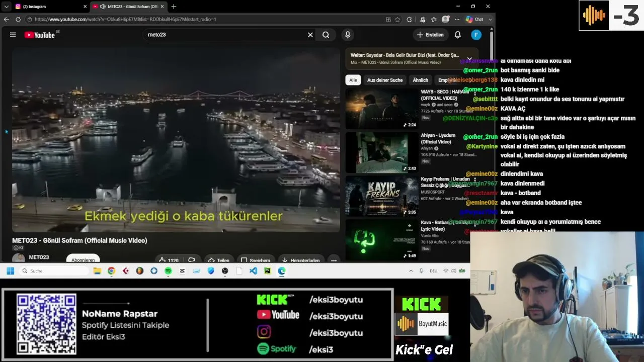Open the Windows Start menu
This screenshot has height=362, width=644.
(10, 271)
